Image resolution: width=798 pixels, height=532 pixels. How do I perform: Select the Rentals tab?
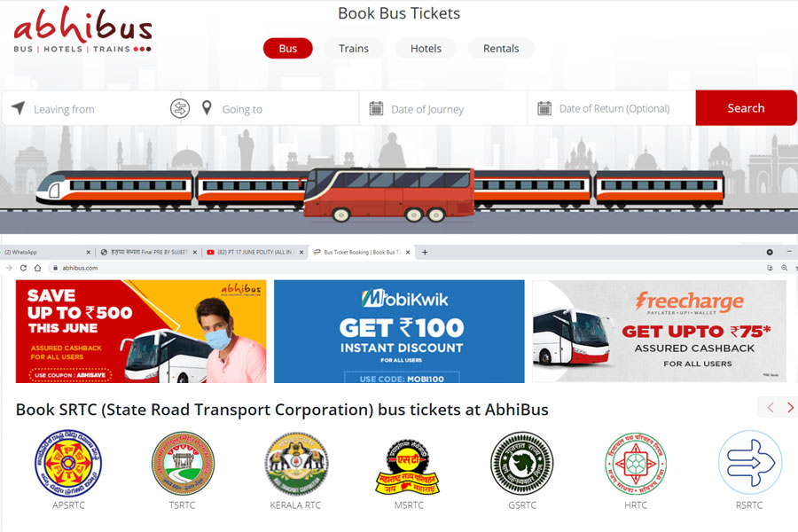[x=501, y=49]
